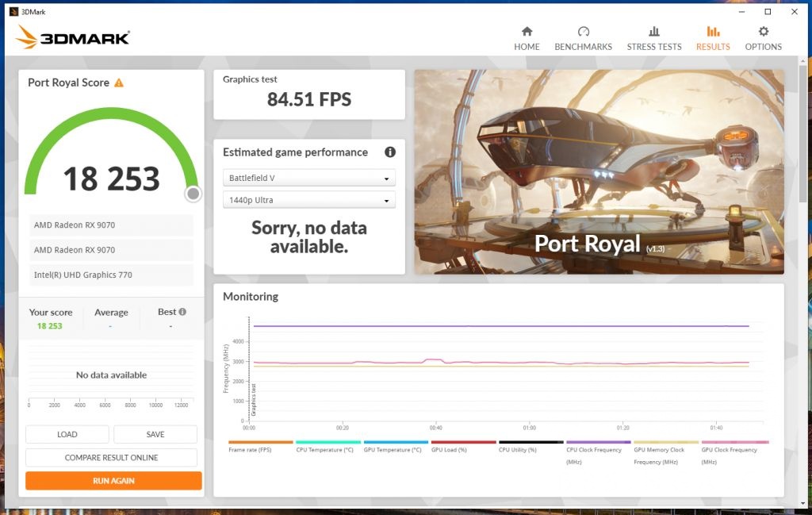Viewport: 812px width, 515px height.
Task: Click the info icon next to Estimated game performance
Action: point(389,152)
